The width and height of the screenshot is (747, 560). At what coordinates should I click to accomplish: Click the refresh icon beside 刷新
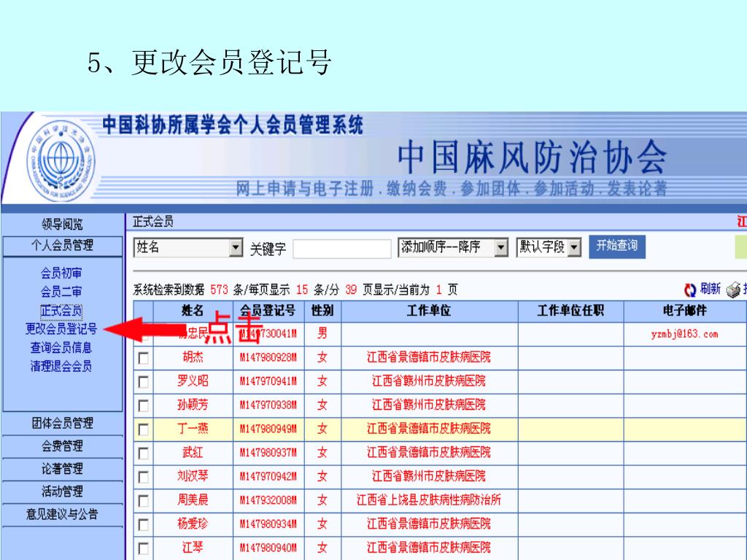coord(690,289)
